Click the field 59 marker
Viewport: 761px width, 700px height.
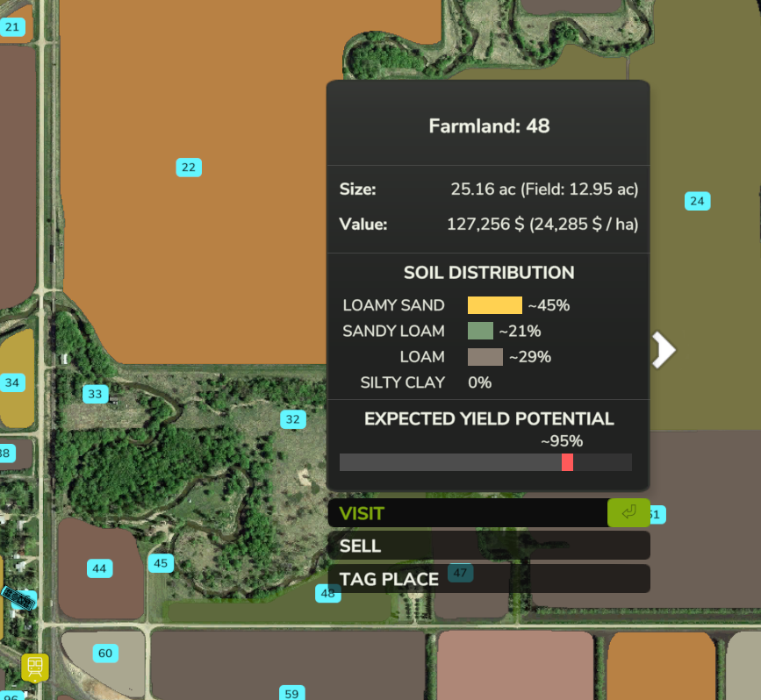291,693
